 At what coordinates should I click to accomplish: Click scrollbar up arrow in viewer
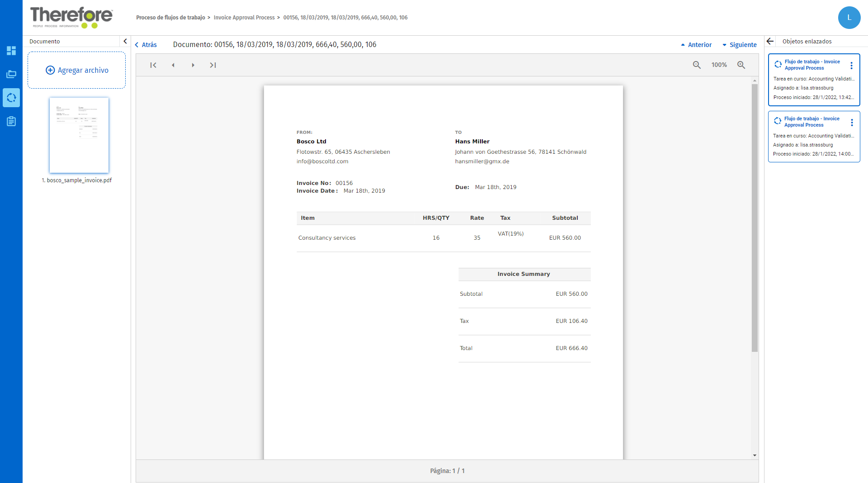(755, 80)
